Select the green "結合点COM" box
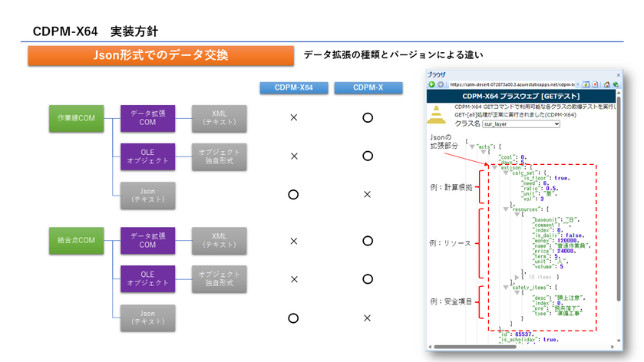This screenshot has height=362, width=644. point(77,241)
